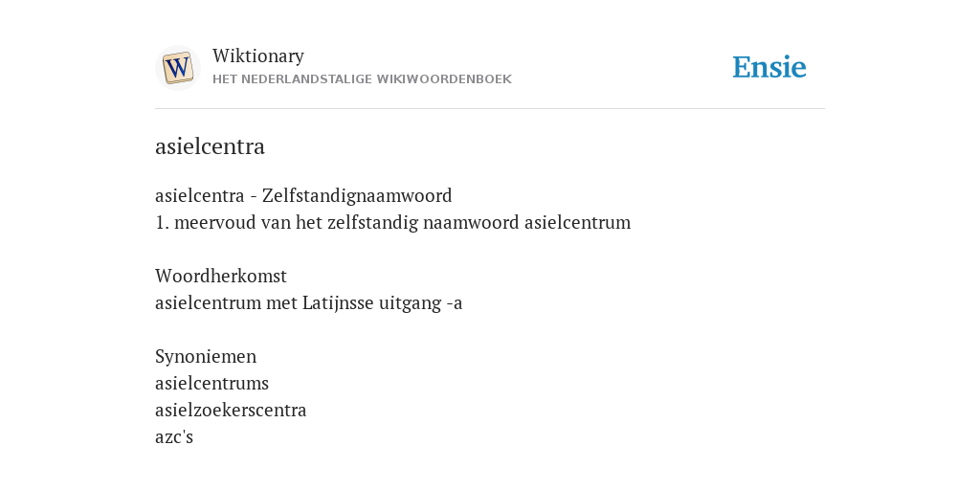Select the synonym azc's
This screenshot has width=980, height=490.
pyautogui.click(x=174, y=436)
